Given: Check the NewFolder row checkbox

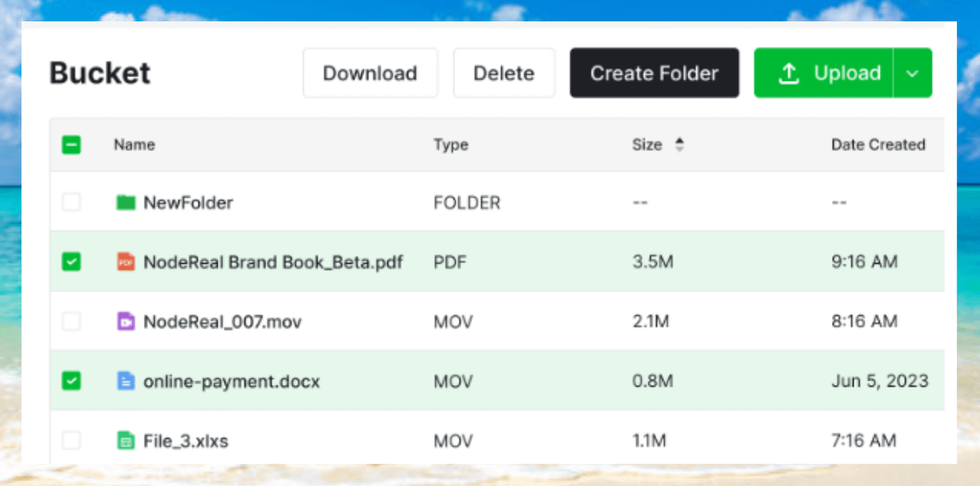Looking at the screenshot, I should coord(72,203).
